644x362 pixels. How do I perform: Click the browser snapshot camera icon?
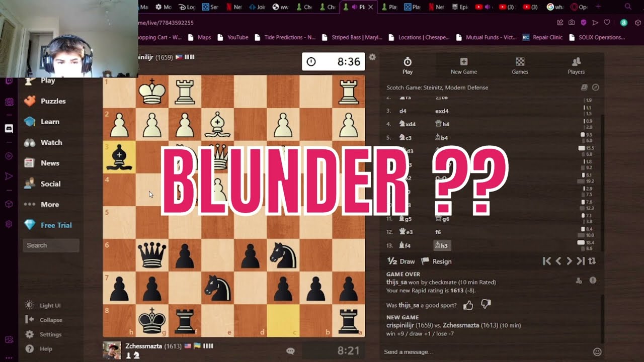[572, 23]
